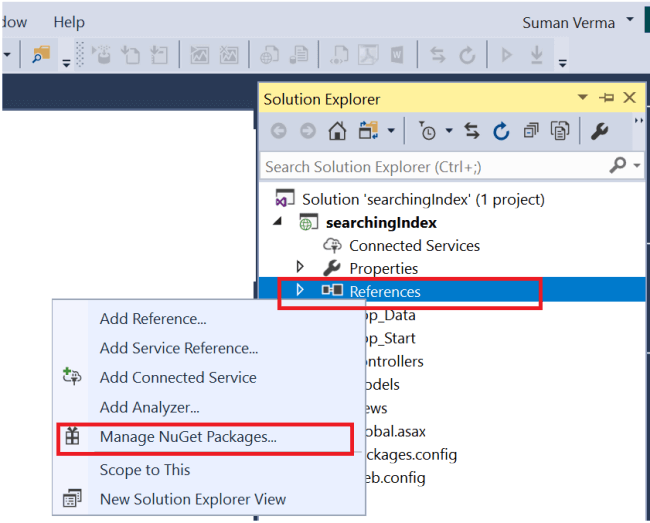Image resolution: width=650 pixels, height=523 pixels.
Task: Click the Connected Services cloud icon
Action: 332,245
